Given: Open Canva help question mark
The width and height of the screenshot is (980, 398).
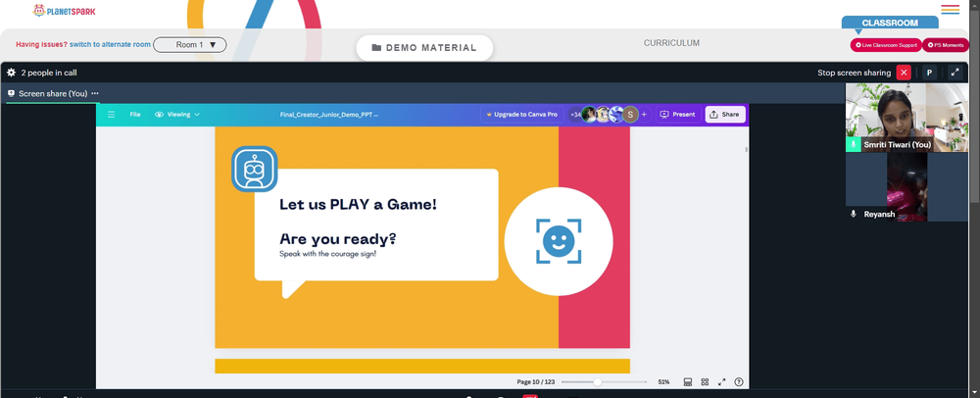Looking at the screenshot, I should click(739, 381).
